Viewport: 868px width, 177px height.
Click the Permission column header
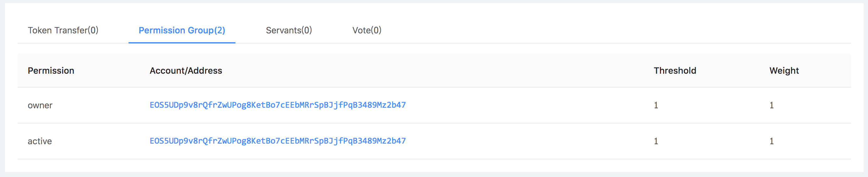coord(51,71)
